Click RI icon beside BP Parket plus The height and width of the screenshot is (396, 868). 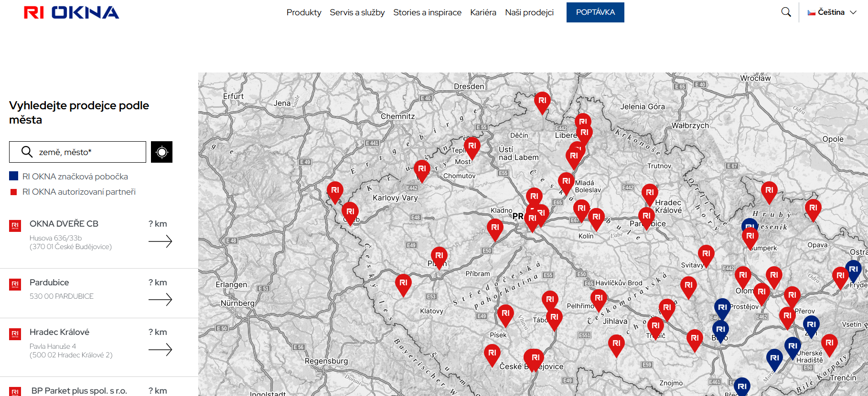click(15, 392)
